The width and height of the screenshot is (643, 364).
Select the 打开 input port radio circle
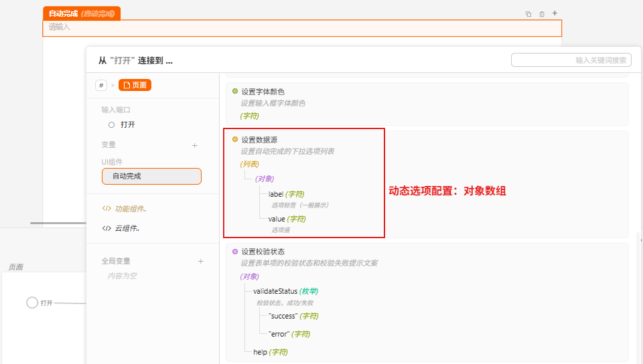112,125
